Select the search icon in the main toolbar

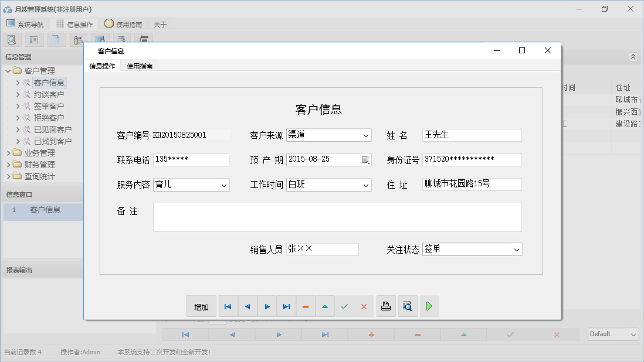(12, 39)
